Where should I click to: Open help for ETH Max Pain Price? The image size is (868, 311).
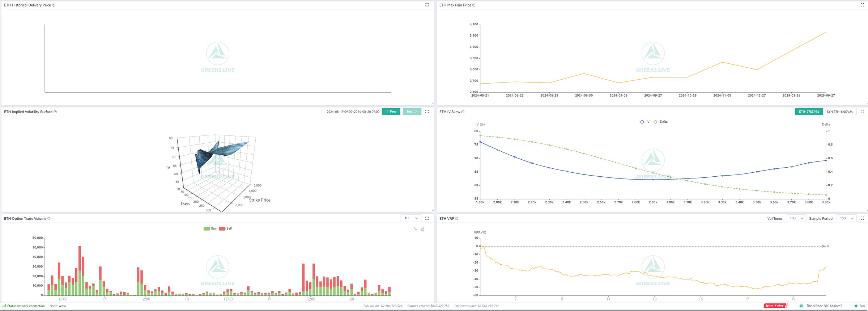click(474, 5)
